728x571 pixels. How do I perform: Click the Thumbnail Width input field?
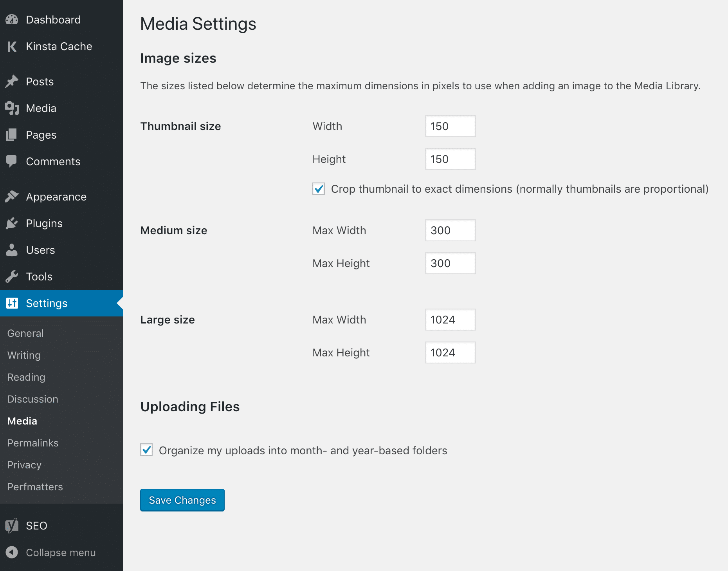(450, 126)
